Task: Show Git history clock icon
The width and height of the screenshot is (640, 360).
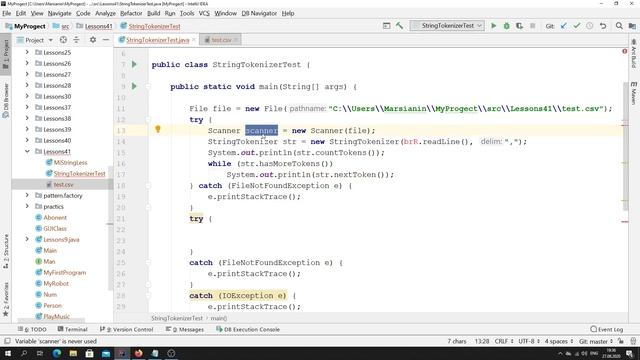Action: tap(590, 26)
